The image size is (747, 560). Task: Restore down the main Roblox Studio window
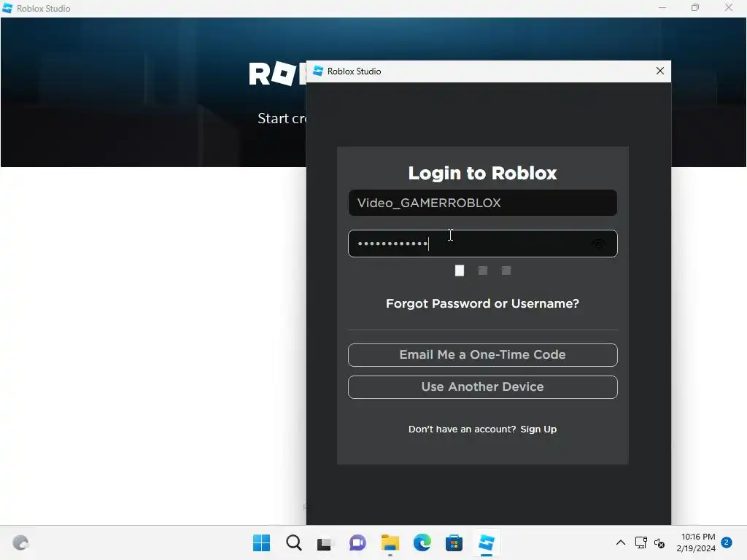(695, 7)
